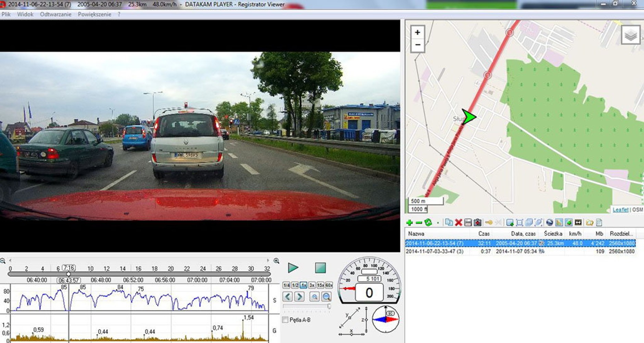Screen dimensions: 644x343
Task: Click the timeline position slider handle
Action: pyautogui.click(x=69, y=274)
